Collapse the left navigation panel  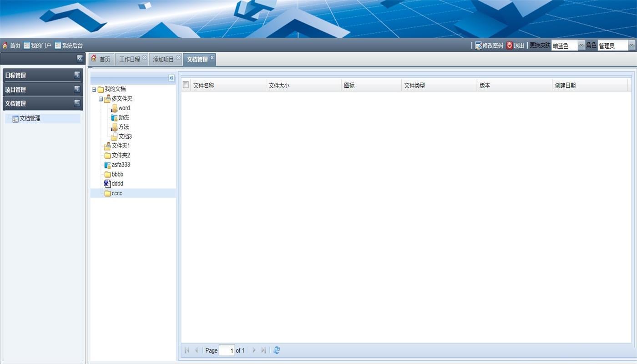tap(80, 58)
